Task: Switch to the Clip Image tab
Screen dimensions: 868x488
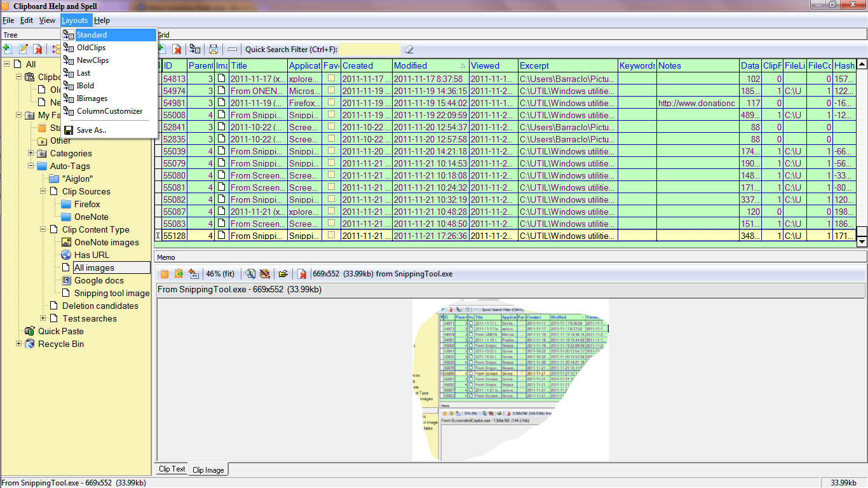Action: 208,470
